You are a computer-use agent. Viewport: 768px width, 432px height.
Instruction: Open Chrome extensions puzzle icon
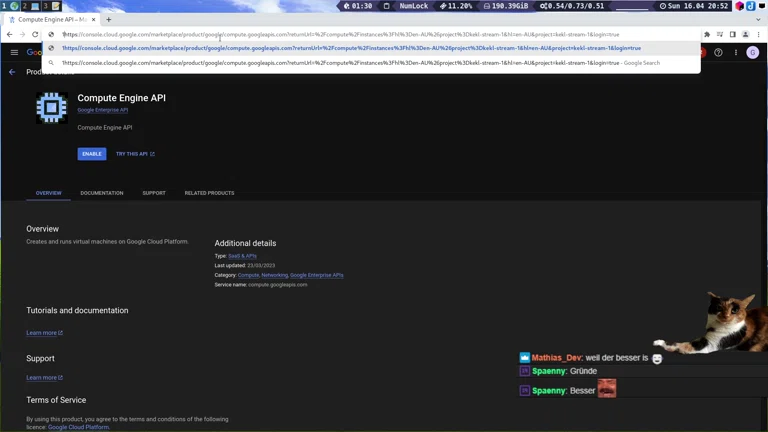707,34
